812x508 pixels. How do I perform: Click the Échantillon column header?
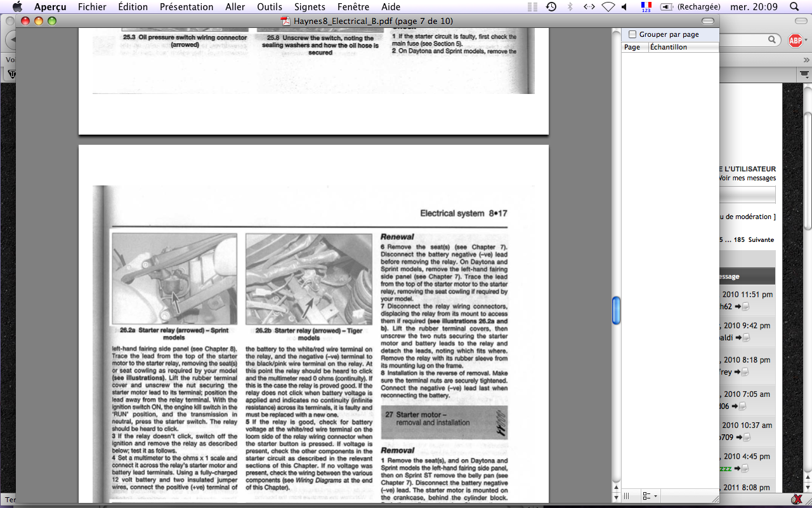point(684,47)
